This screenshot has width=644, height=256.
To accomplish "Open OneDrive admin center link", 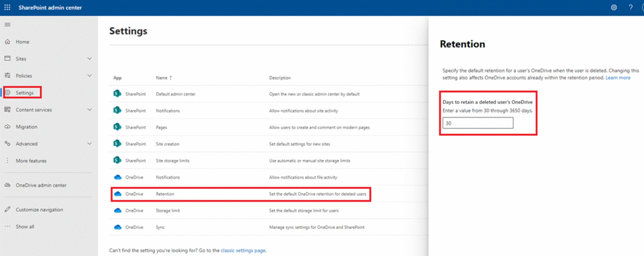I will click(x=41, y=185).
